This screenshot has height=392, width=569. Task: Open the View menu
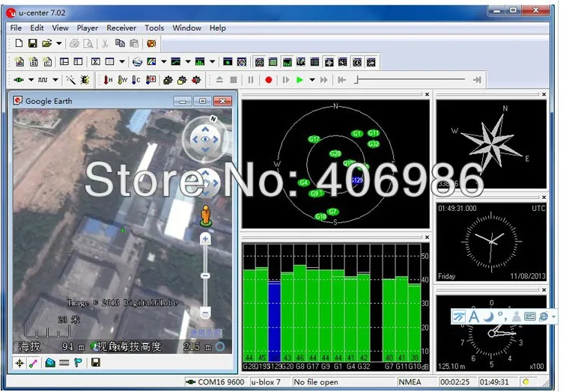click(60, 28)
